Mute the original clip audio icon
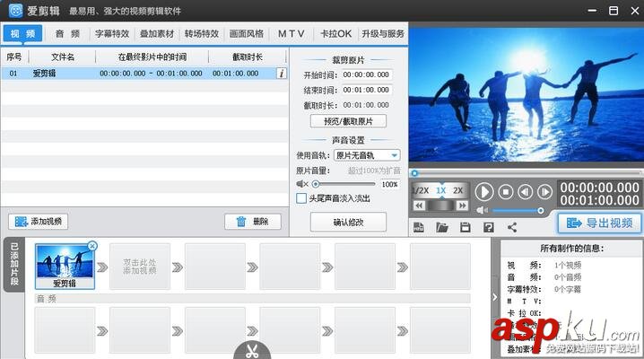Screen dimensions: 644x359 tap(302, 184)
